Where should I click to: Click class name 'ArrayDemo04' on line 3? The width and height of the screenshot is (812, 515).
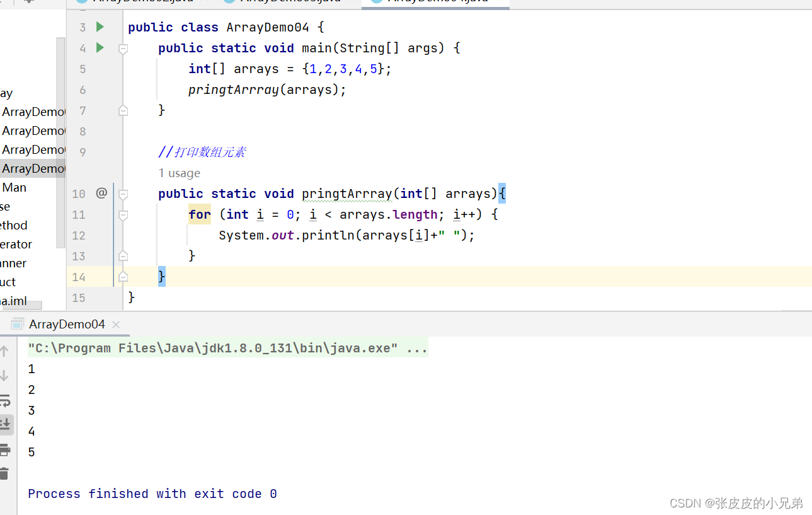268,27
